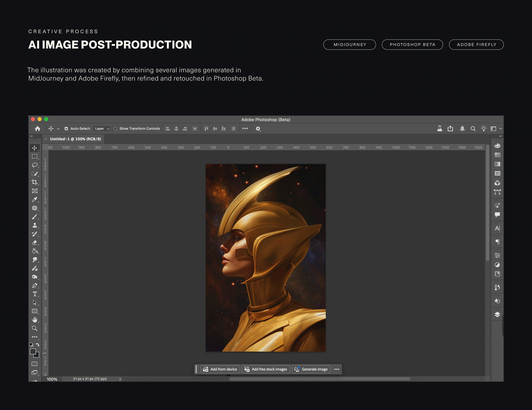Toggle the Auto-Select checkbox
The height and width of the screenshot is (410, 532).
point(66,129)
